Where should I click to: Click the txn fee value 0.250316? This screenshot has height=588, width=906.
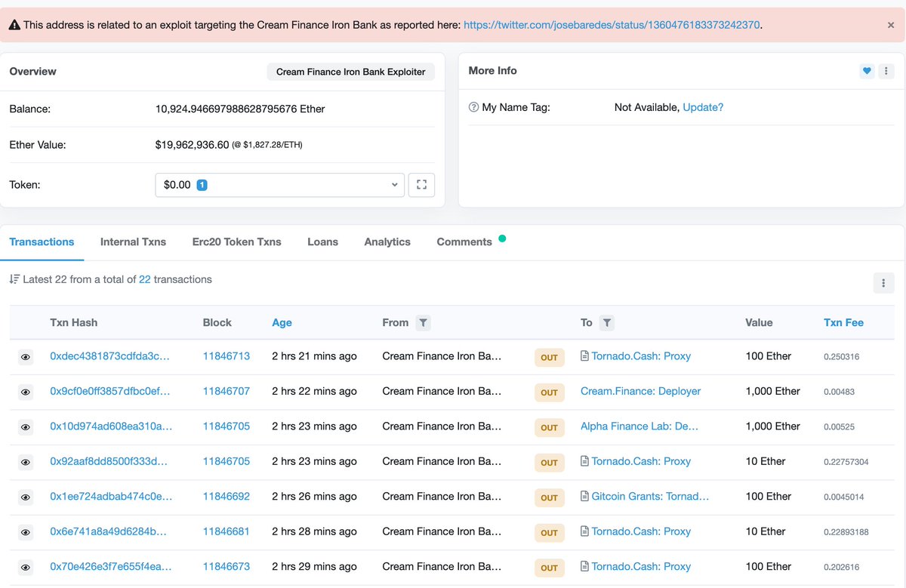pyautogui.click(x=841, y=356)
